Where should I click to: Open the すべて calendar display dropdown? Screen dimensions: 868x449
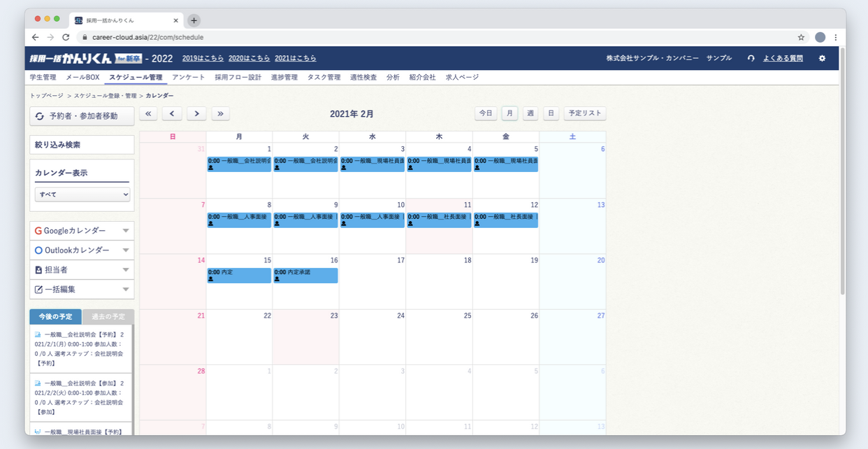click(x=82, y=194)
